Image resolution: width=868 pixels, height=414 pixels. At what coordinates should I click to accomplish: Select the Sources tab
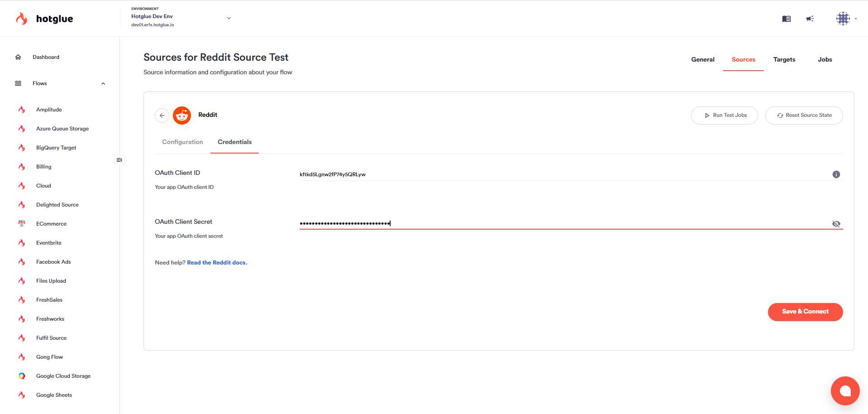[744, 59]
